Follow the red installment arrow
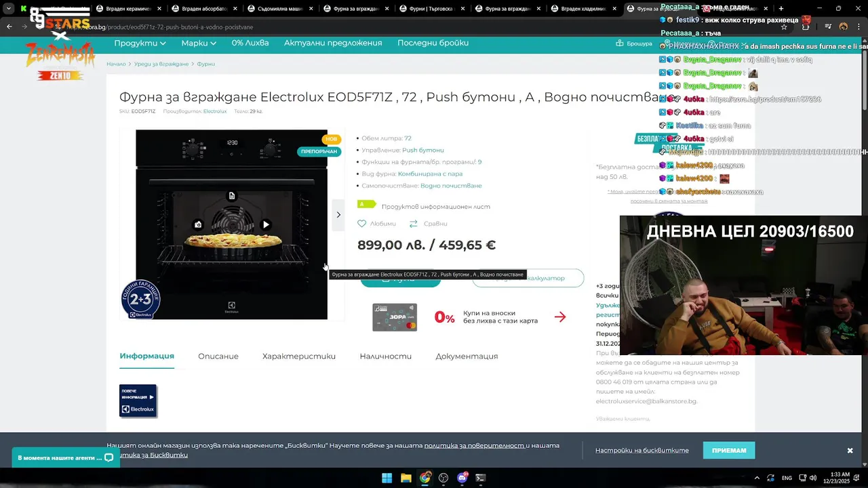This screenshot has width=868, height=488. click(560, 317)
